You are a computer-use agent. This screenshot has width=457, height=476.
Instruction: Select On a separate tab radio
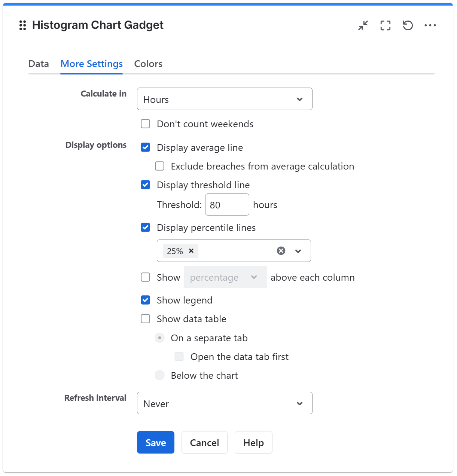click(x=160, y=338)
